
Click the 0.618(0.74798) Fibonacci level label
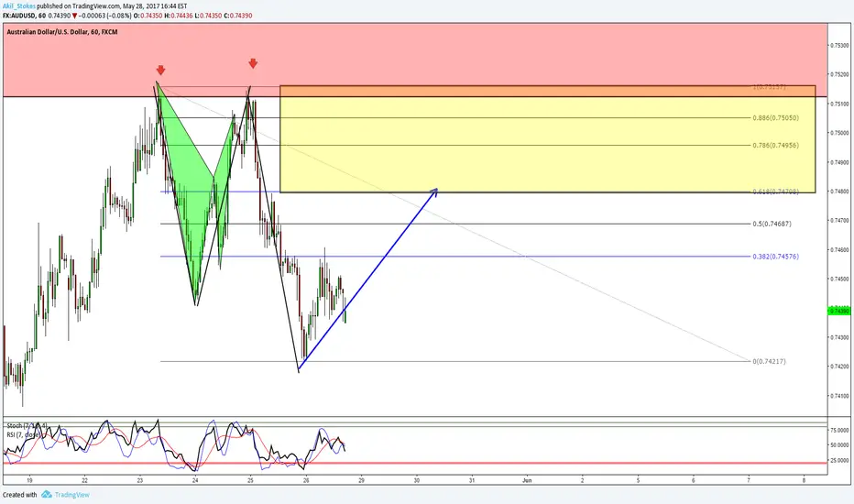point(775,192)
